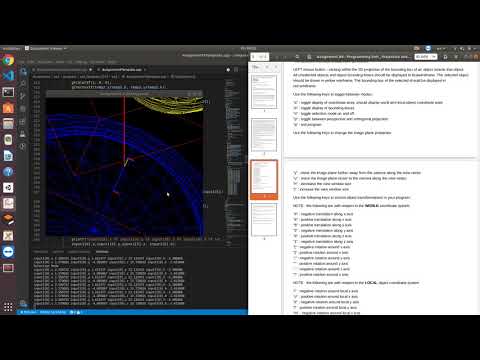
Task: Launch Google Chrome from the dock
Action: point(8,60)
